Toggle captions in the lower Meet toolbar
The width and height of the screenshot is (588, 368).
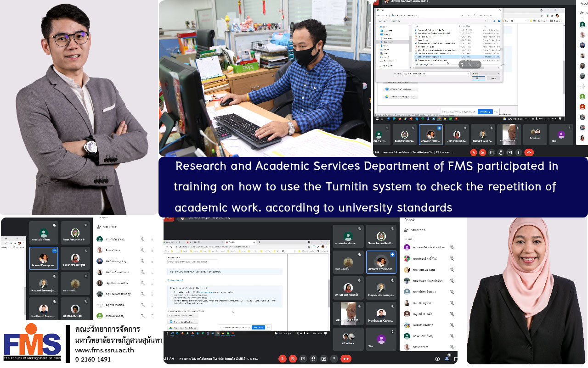pyautogui.click(x=303, y=358)
